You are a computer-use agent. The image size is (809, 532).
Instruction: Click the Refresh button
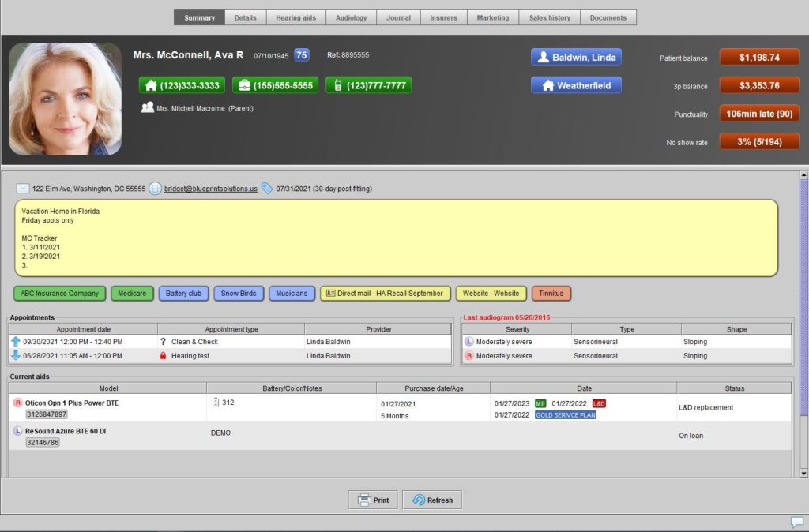431,500
